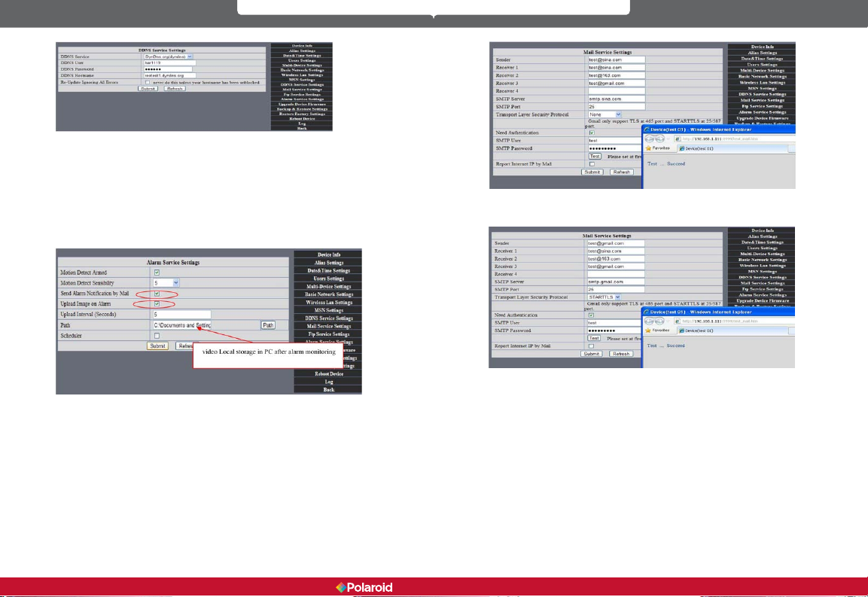This screenshot has height=597, width=868.
Task: Open the security protocol dropdown set to STARTTLS
Action: click(604, 297)
